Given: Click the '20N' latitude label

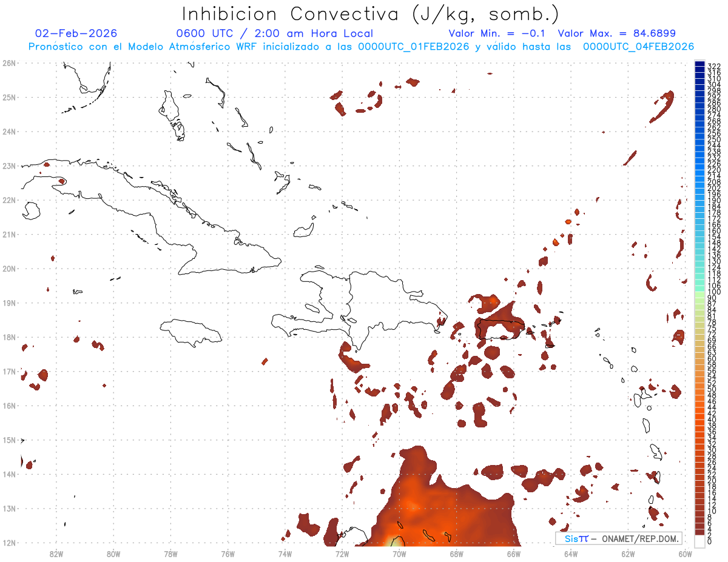Looking at the screenshot, I should (x=9, y=269).
